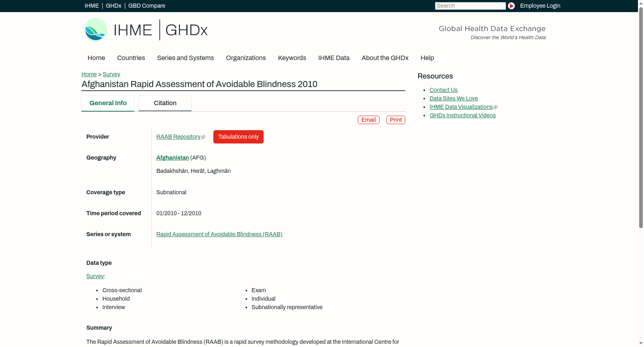Click the Email button
Screen dimensions: 644x347
pyautogui.click(x=369, y=120)
